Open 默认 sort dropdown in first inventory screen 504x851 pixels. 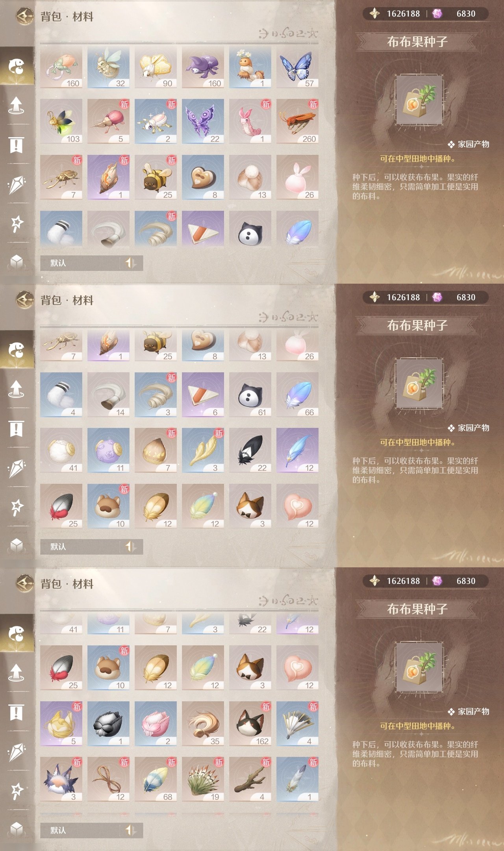(x=80, y=263)
